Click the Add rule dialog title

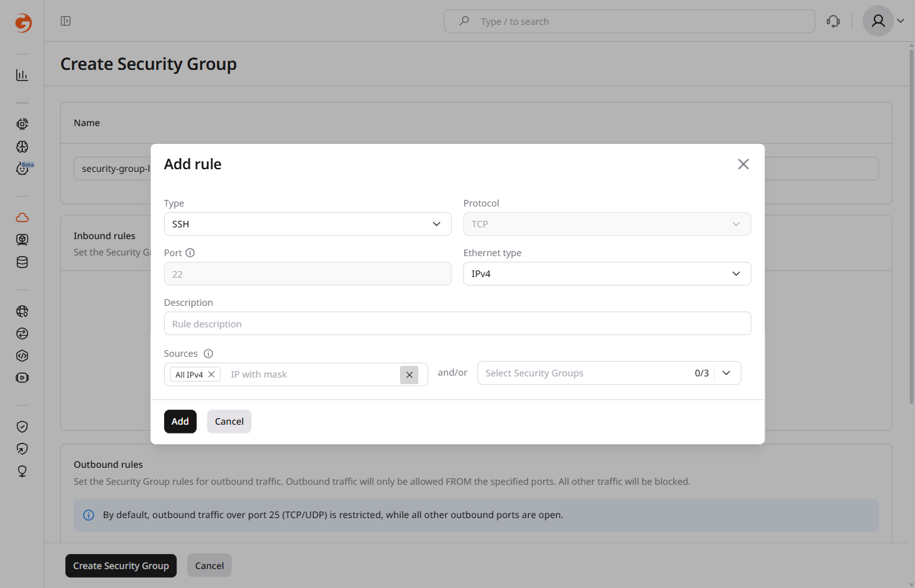pos(193,164)
